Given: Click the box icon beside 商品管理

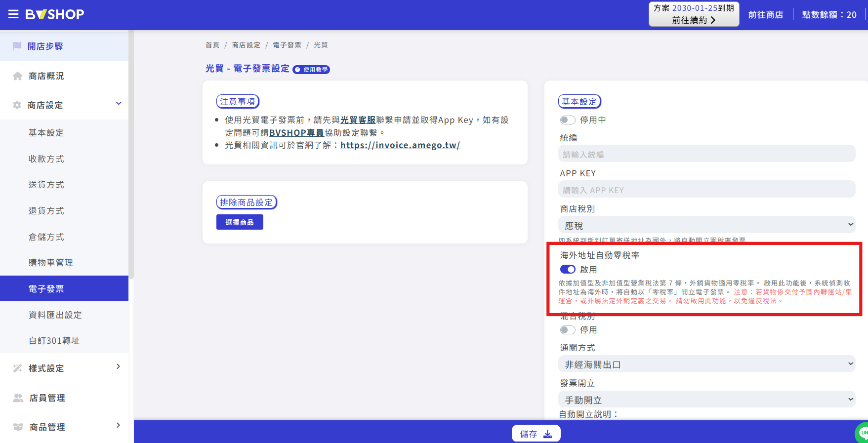Looking at the screenshot, I should click(x=18, y=427).
